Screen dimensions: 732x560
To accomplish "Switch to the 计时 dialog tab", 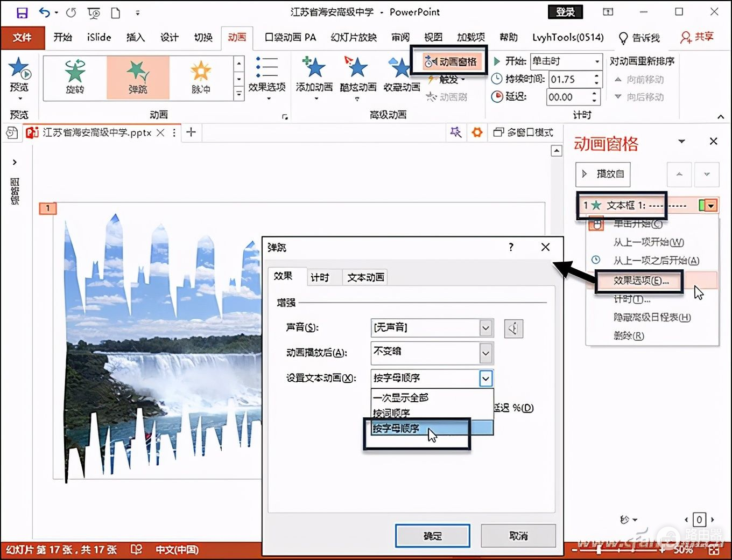I will point(320,277).
